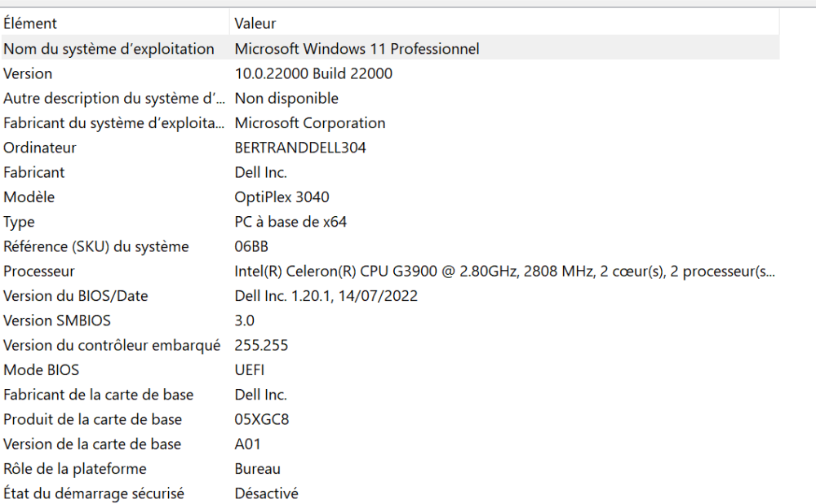Click the secure boot value 'Désactivé'

coord(267,493)
